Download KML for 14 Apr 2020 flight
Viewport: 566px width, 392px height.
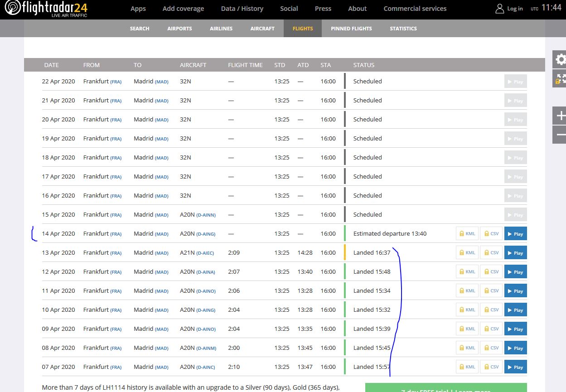coord(467,234)
